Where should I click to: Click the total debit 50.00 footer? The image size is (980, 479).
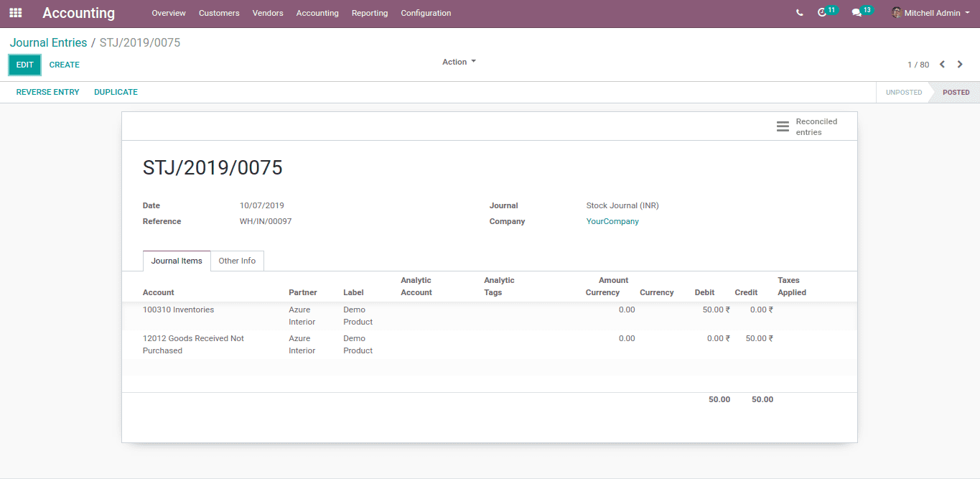[x=719, y=399]
